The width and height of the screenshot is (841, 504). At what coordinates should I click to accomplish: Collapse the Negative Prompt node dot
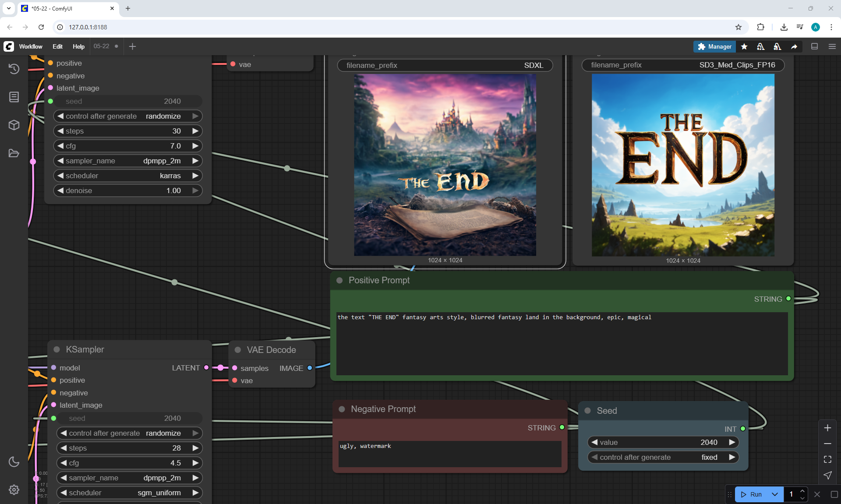click(342, 409)
